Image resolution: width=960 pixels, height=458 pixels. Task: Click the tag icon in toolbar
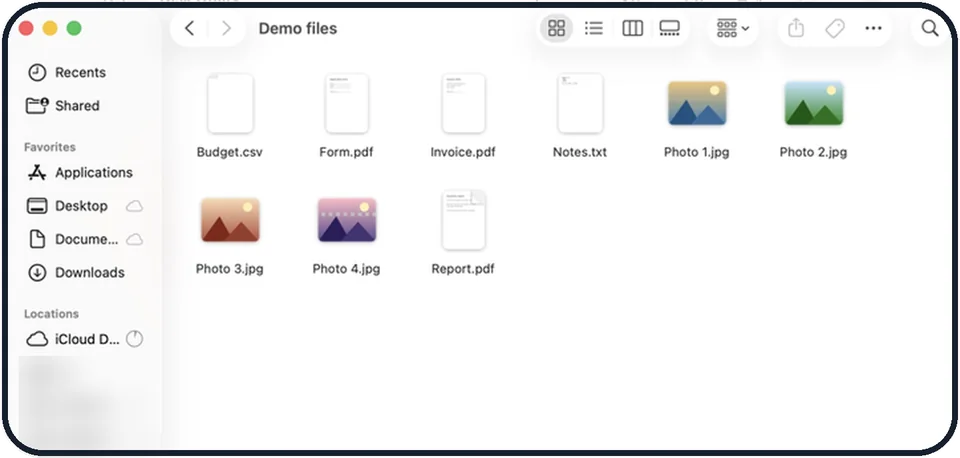(835, 28)
